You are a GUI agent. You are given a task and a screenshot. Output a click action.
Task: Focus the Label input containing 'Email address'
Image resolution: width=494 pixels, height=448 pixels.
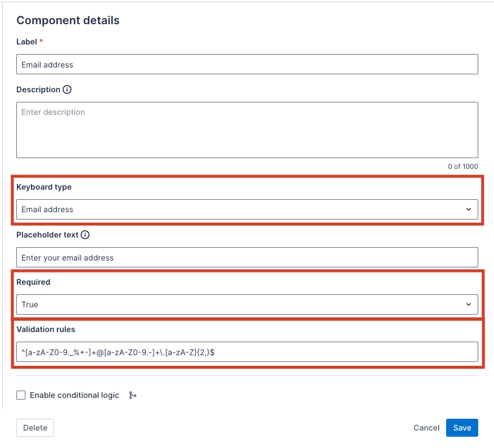coord(247,65)
